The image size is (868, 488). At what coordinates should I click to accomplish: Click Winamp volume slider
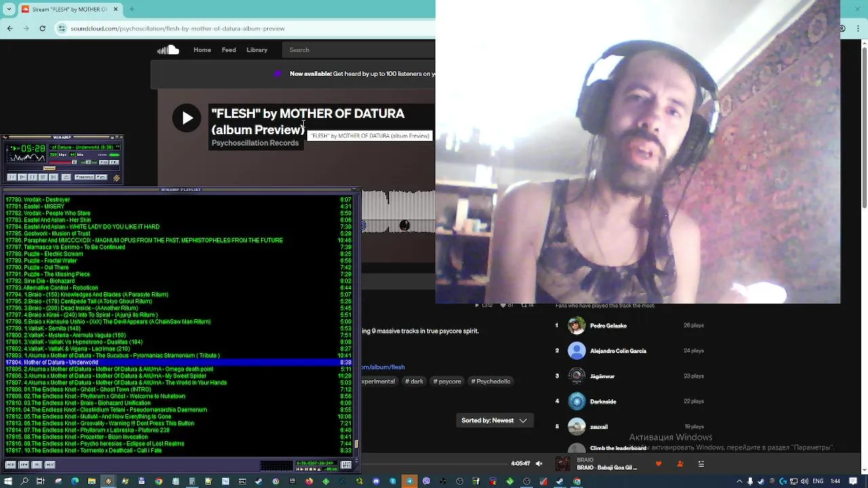(x=63, y=162)
